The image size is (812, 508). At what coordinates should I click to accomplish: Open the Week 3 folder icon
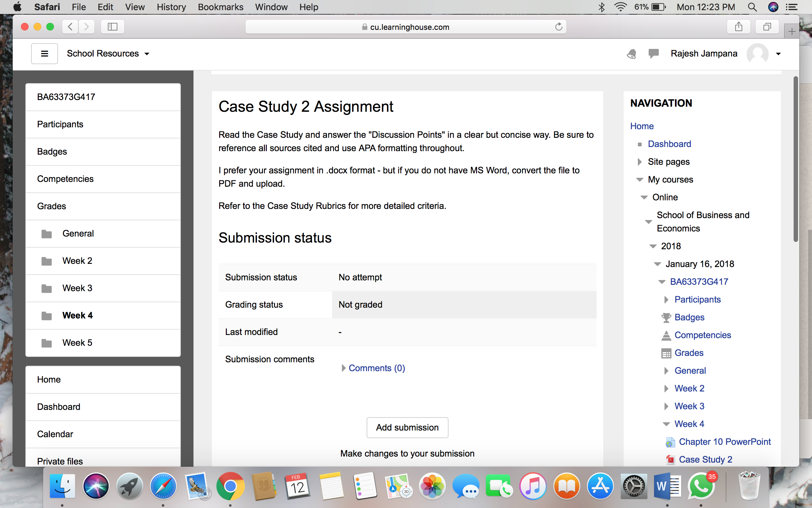[47, 288]
